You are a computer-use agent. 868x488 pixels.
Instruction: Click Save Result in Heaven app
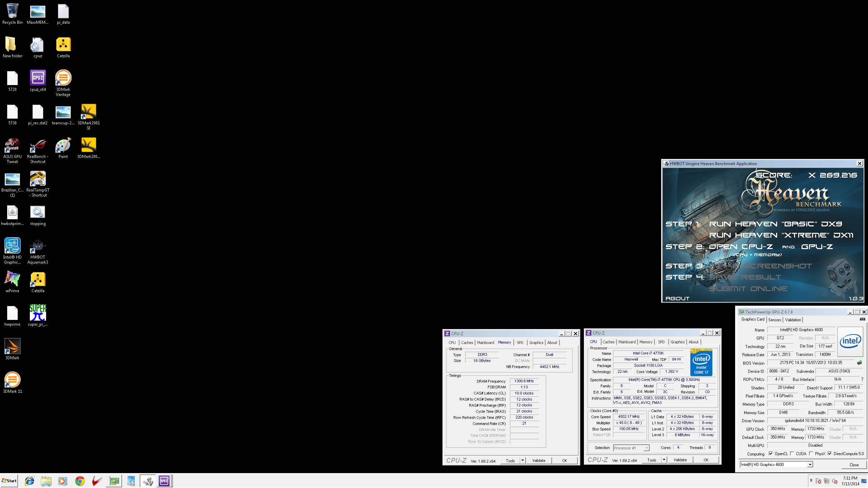745,277
